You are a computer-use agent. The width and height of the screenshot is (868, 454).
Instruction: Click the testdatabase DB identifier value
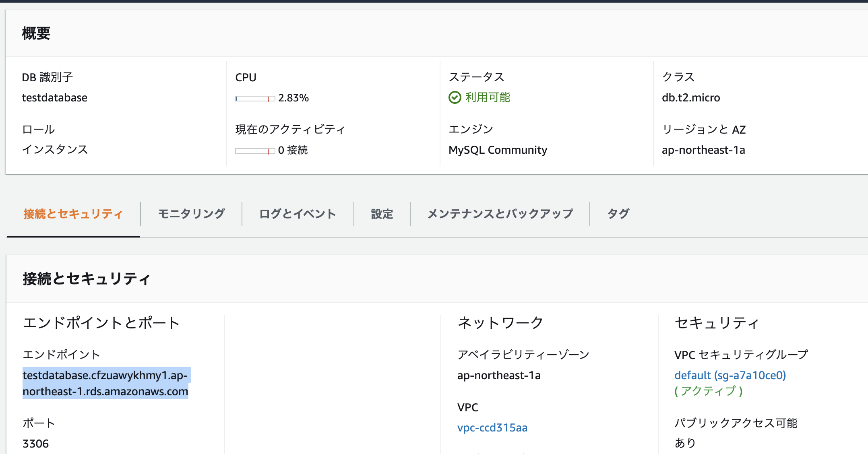click(x=54, y=98)
